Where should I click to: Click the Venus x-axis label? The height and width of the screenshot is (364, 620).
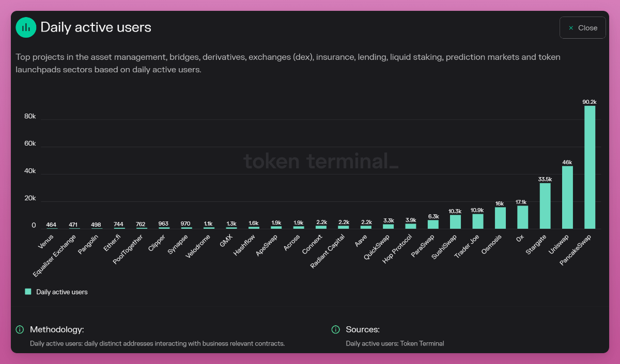pyautogui.click(x=46, y=242)
